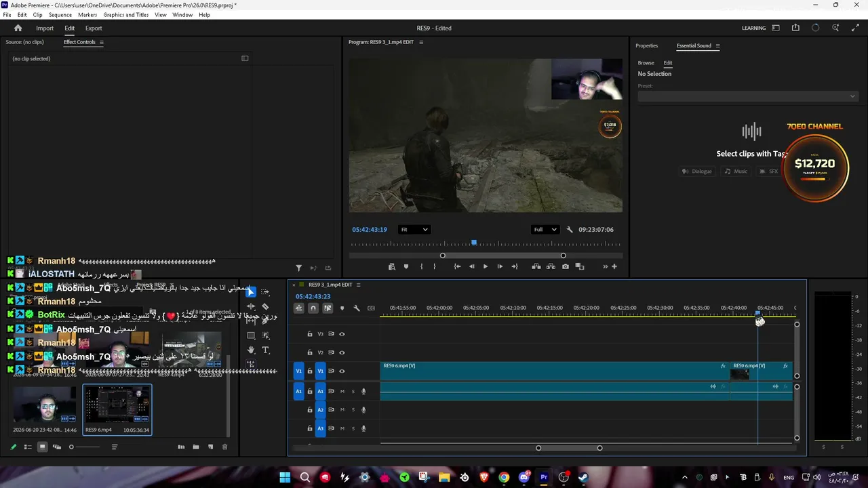The width and height of the screenshot is (868, 488).
Task: Go to In point
Action: pyautogui.click(x=457, y=266)
